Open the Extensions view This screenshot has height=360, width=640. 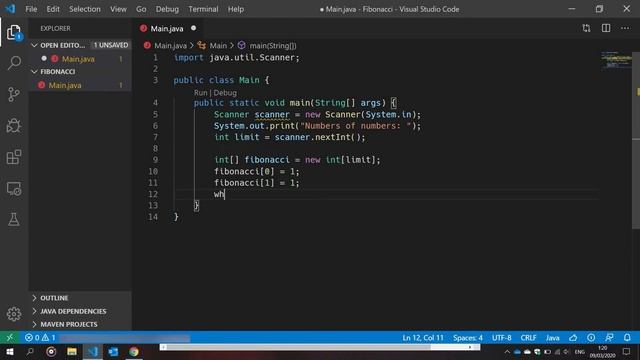click(x=14, y=157)
